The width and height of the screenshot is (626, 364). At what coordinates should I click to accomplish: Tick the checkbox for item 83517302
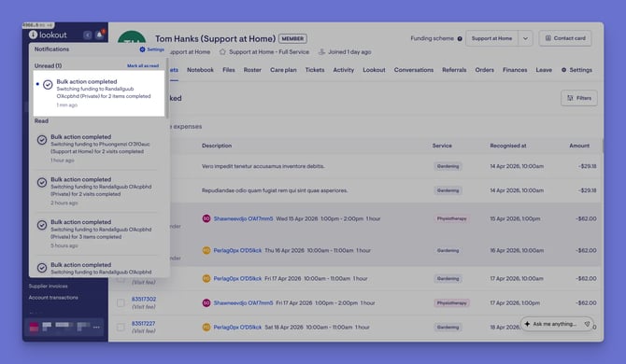(121, 303)
